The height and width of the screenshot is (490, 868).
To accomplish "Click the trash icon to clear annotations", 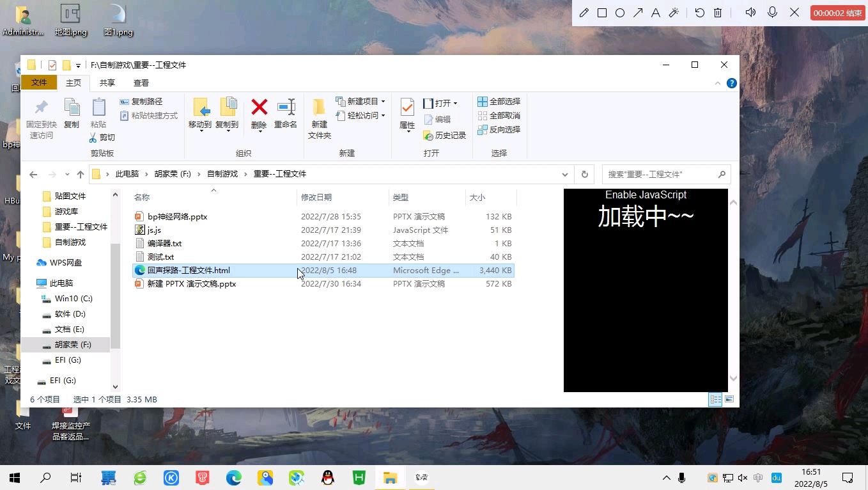I will (718, 12).
